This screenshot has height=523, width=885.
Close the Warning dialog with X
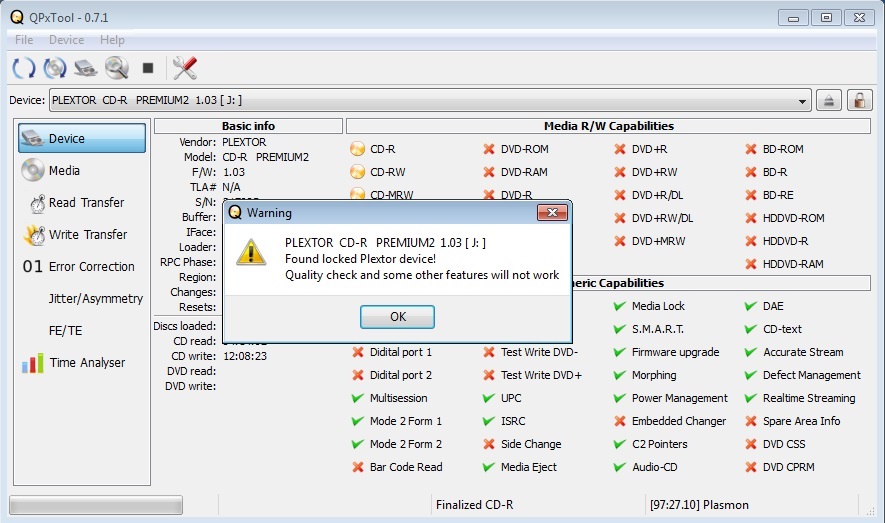point(552,212)
